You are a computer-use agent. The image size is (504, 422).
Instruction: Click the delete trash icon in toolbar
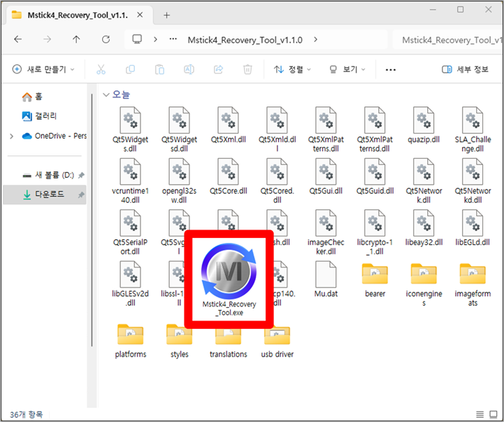[247, 69]
